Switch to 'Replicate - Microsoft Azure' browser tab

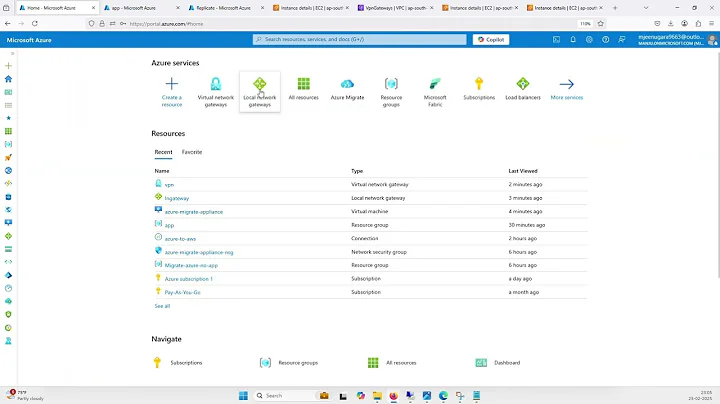click(226, 8)
